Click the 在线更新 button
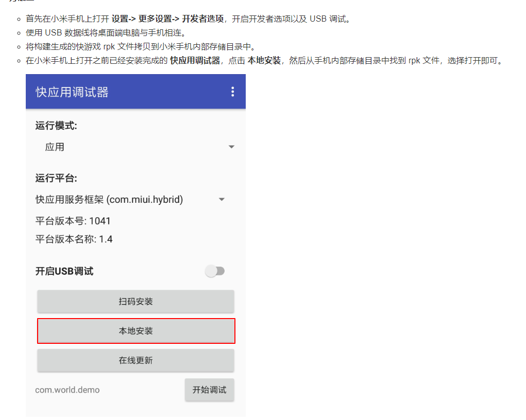This screenshot has width=526, height=420. 135,360
